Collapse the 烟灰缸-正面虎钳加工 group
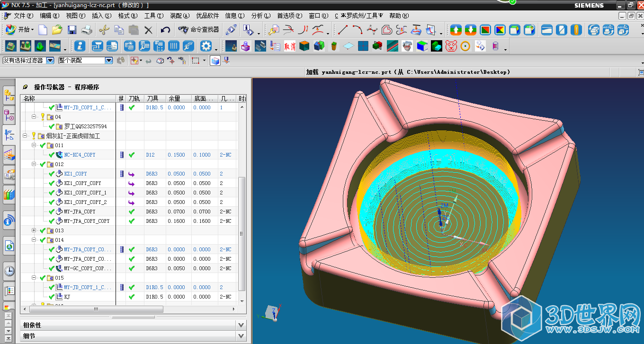This screenshot has width=644, height=344. point(25,136)
